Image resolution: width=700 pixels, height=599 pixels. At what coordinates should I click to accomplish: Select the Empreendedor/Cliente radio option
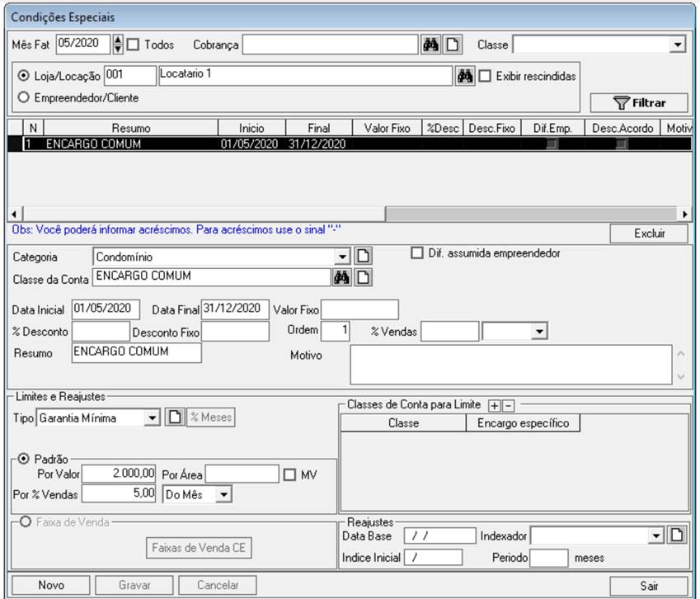click(x=23, y=97)
